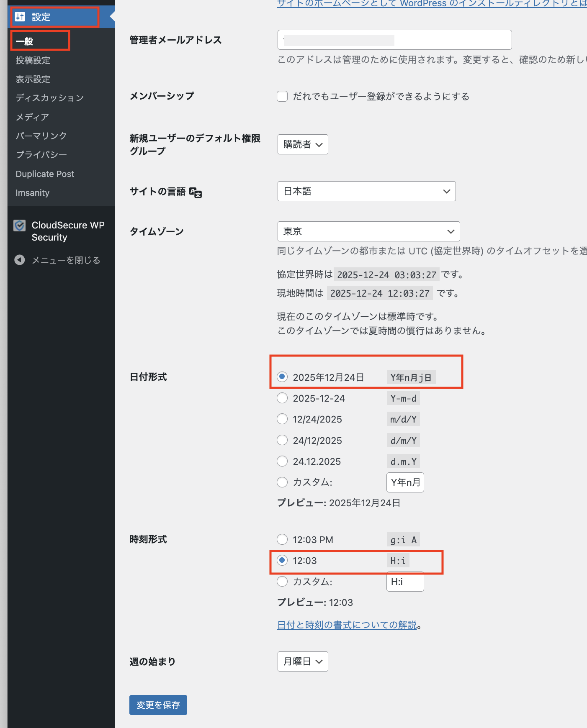Open the 日付と時刻の書式についての解説 link

pyautogui.click(x=347, y=625)
